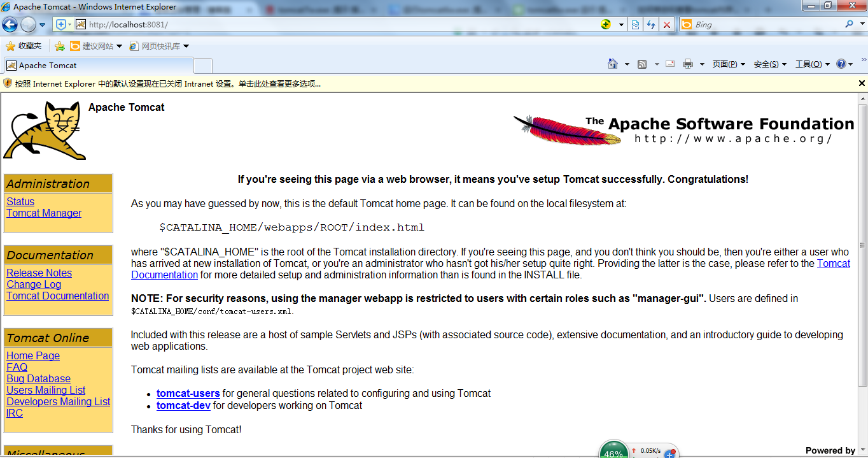Open a new blank tab

coord(202,66)
